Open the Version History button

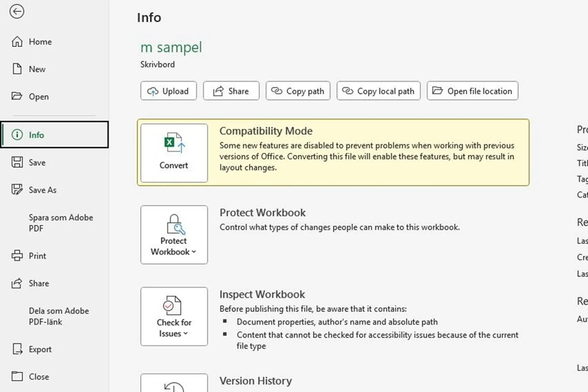(x=174, y=383)
